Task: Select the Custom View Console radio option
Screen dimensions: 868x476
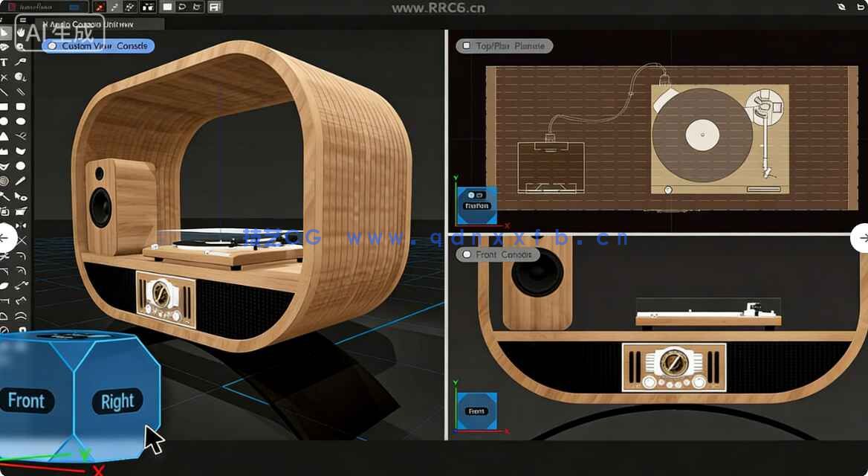Action: point(52,45)
